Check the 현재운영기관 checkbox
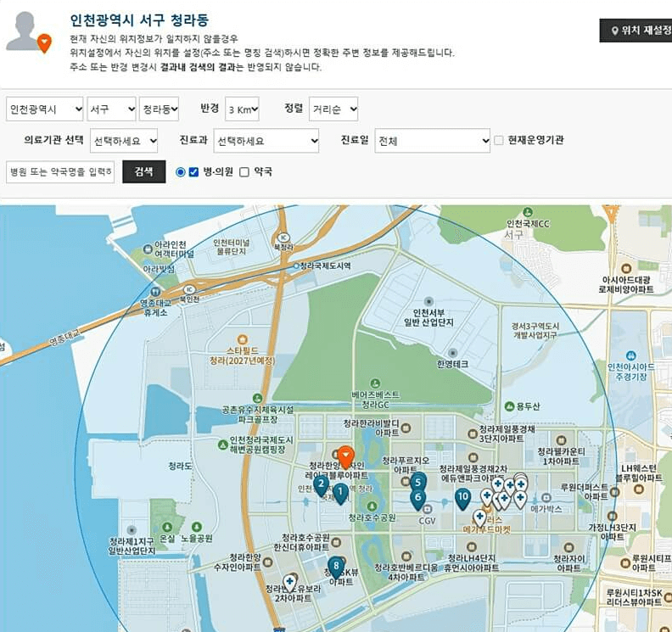 (499, 140)
